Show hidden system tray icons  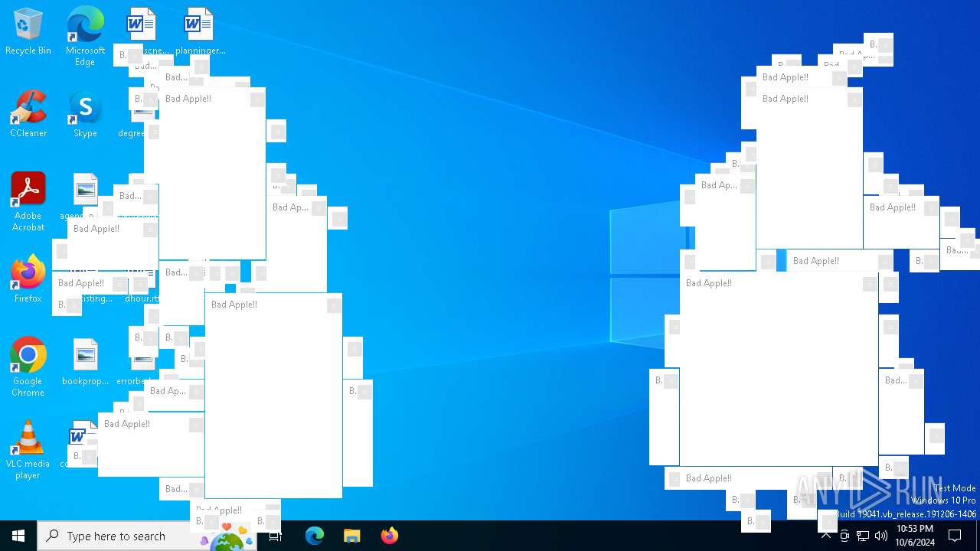[826, 536]
